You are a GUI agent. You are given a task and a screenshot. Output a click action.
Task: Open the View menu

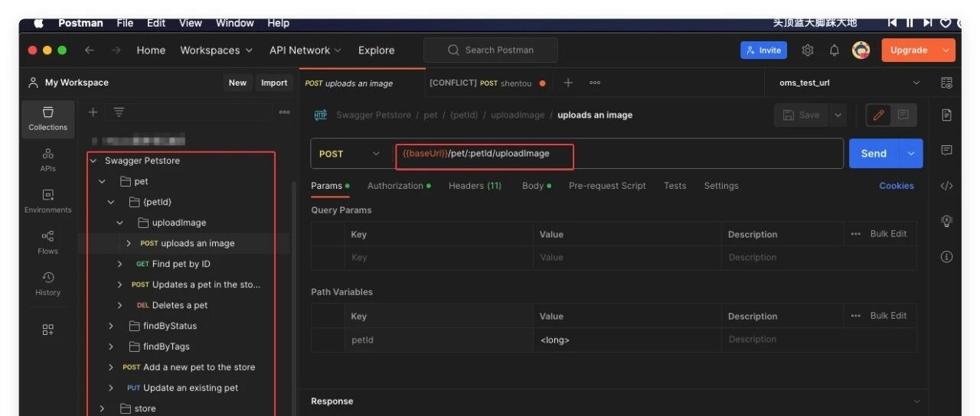[191, 24]
